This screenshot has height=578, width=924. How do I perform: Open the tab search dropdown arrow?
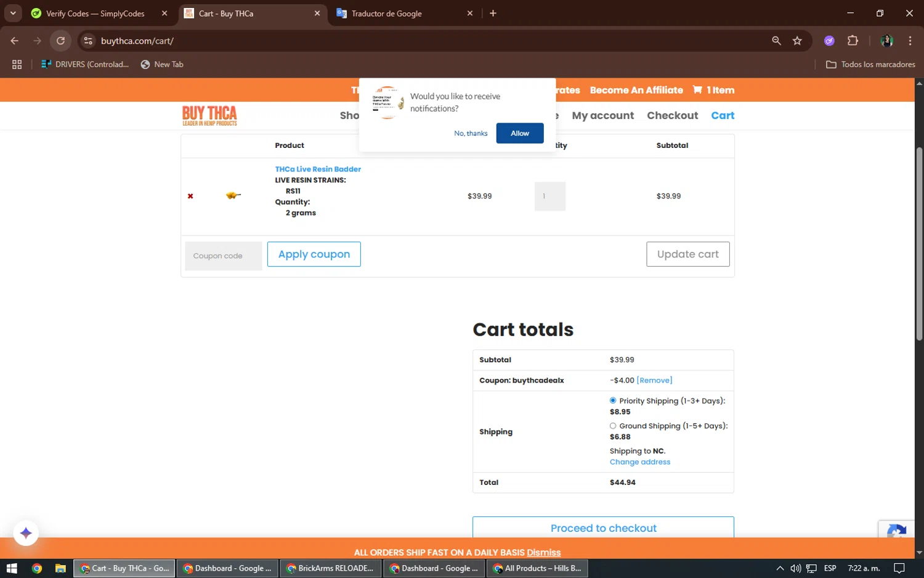point(12,13)
